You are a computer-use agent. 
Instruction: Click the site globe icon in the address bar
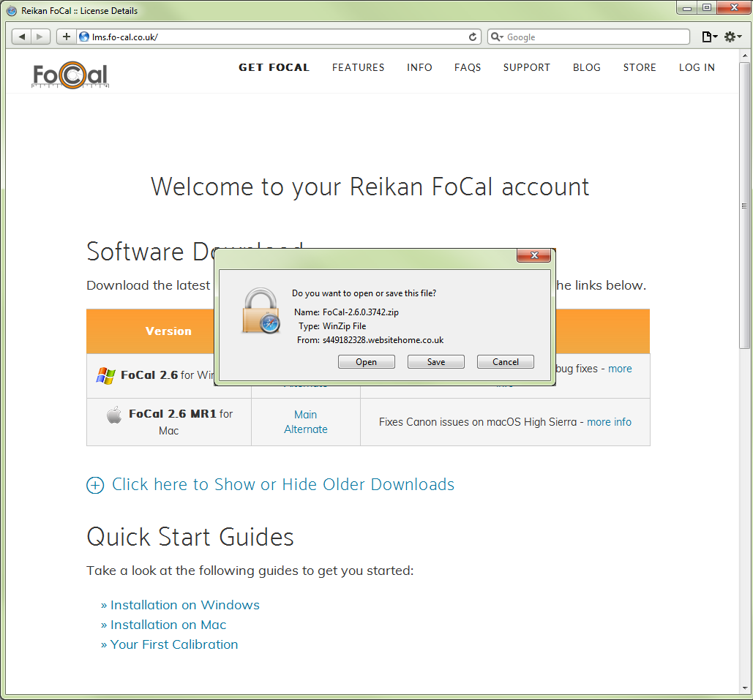coord(84,37)
